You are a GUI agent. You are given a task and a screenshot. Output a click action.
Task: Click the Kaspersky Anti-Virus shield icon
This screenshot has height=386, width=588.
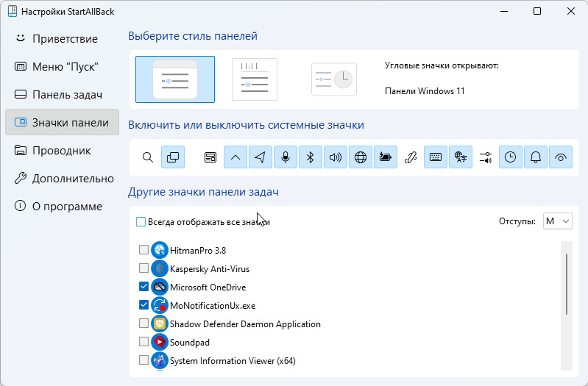tap(160, 268)
